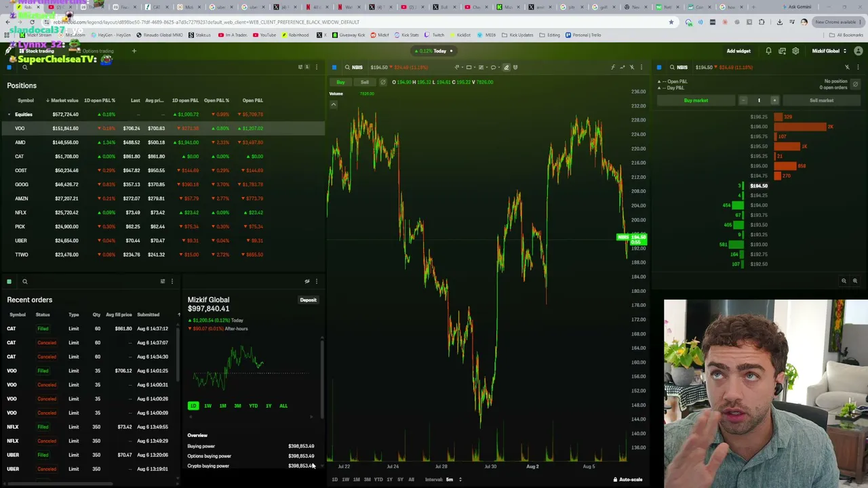The height and width of the screenshot is (488, 868).
Task: Open the notifications bell icon
Action: [768, 51]
